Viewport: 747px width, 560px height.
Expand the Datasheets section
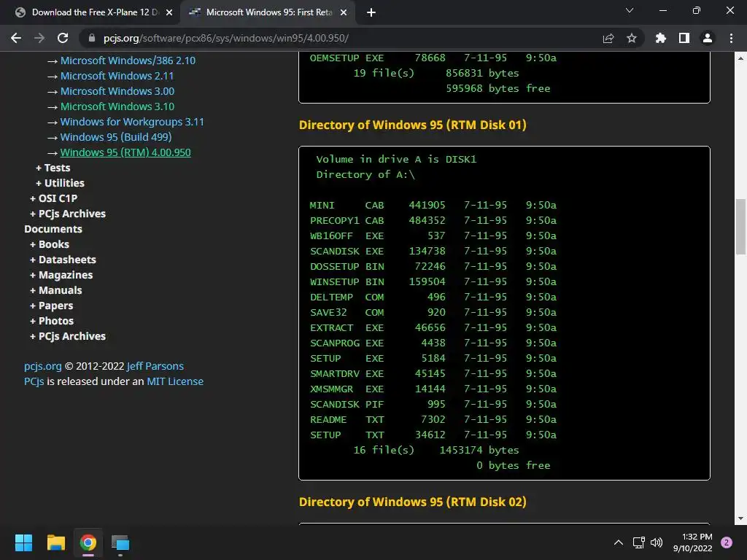pyautogui.click(x=63, y=260)
